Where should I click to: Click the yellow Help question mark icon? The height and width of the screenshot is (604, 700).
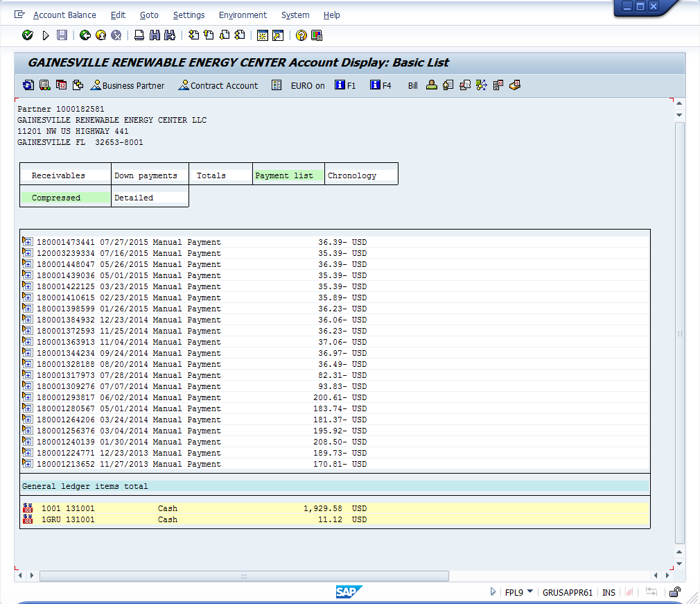[301, 35]
